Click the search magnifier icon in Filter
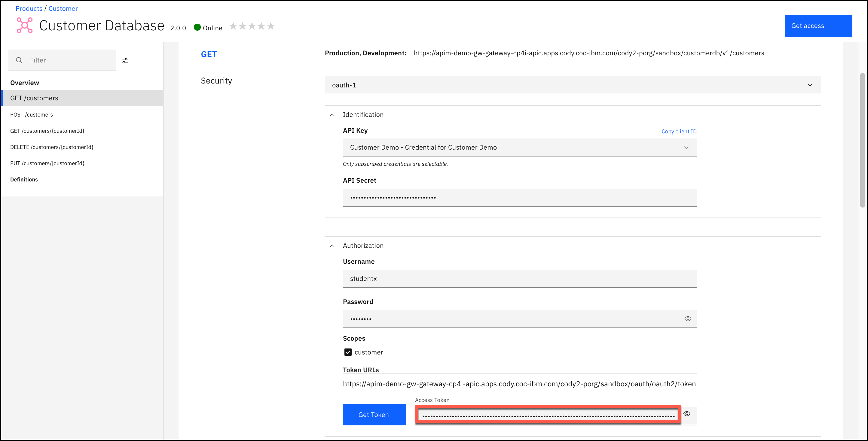The height and width of the screenshot is (441, 868). pyautogui.click(x=19, y=60)
